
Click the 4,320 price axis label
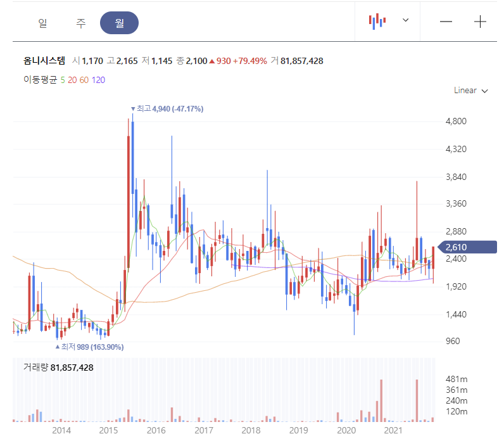coord(456,149)
